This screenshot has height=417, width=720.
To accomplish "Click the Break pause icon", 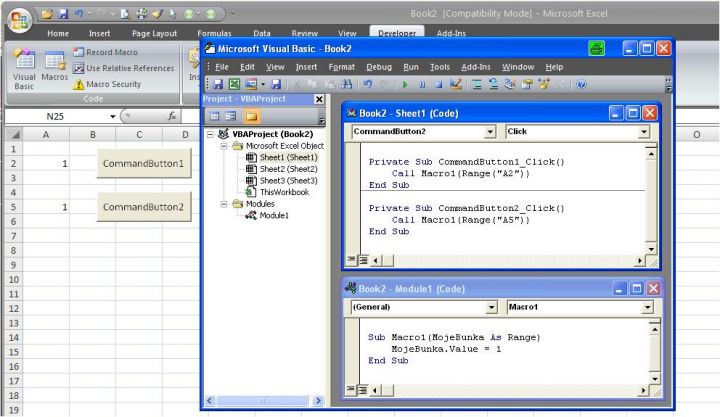I will coord(422,85).
